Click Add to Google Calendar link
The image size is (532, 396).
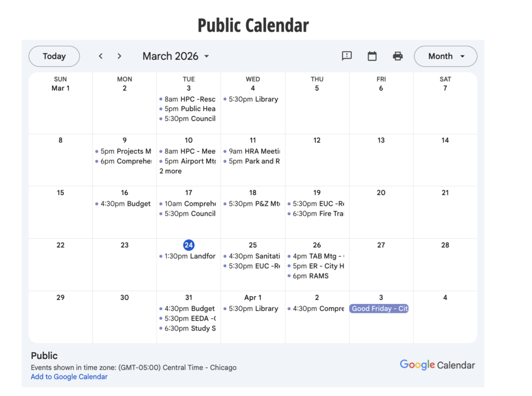69,377
